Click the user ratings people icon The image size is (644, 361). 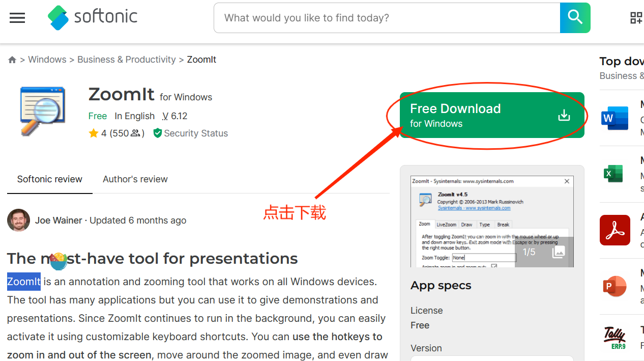pos(135,133)
